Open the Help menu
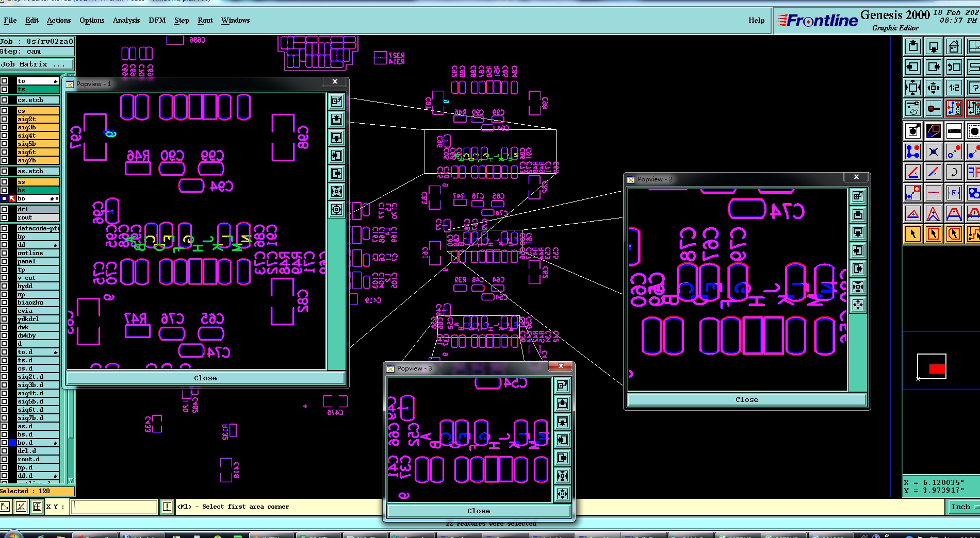 [757, 21]
